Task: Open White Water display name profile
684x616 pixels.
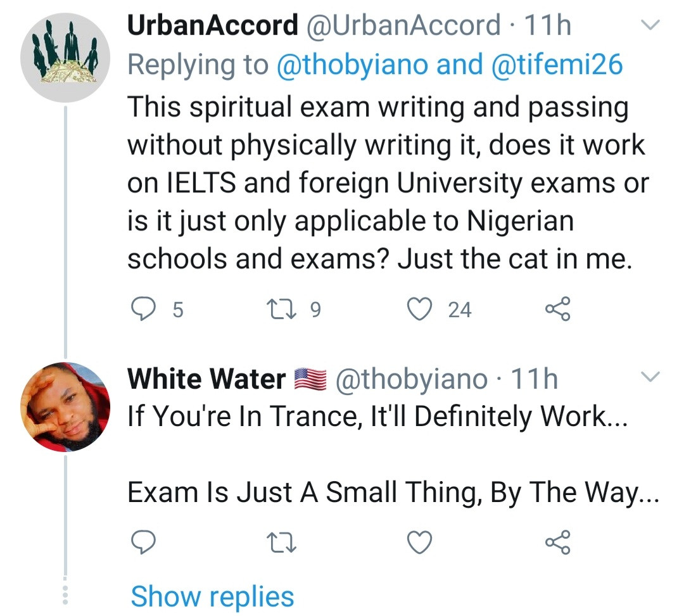Action: [206, 379]
